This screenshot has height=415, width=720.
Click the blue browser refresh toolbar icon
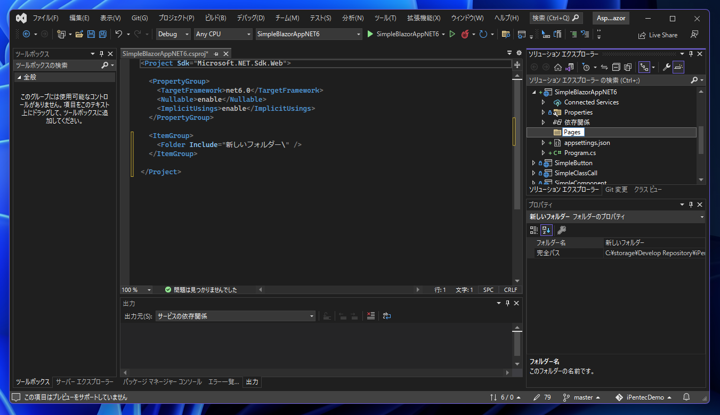483,34
